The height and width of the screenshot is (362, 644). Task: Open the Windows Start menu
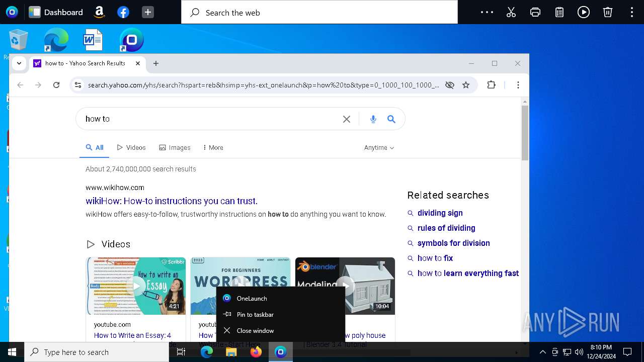[12, 352]
